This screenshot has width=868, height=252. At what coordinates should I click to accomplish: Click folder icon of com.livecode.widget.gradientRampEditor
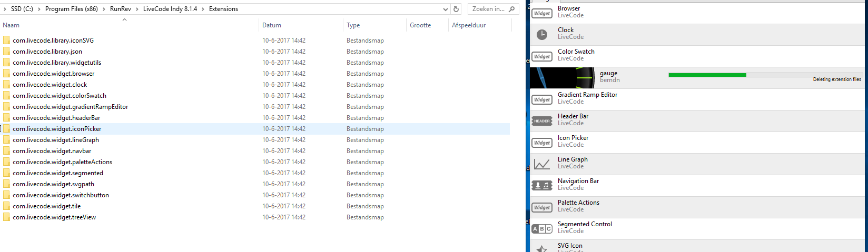point(6,106)
